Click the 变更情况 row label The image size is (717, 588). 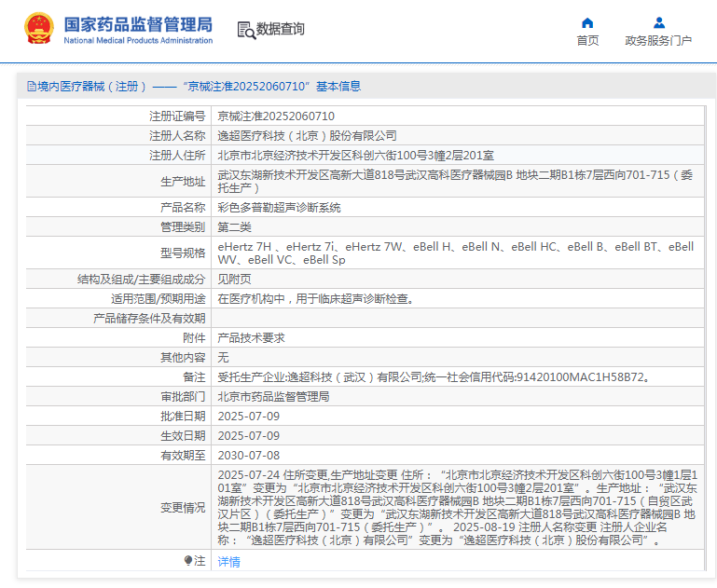[x=183, y=508]
